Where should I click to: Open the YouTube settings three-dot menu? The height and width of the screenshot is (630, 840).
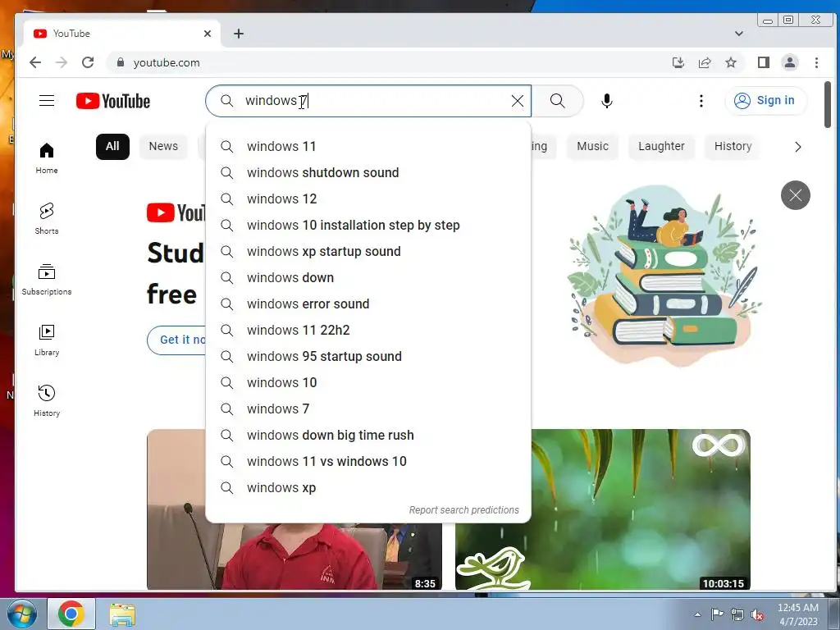coord(701,101)
